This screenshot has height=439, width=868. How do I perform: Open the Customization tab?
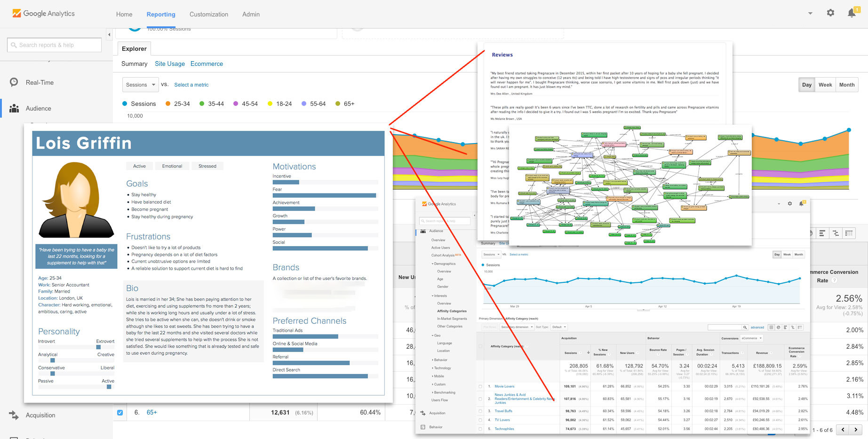point(209,14)
